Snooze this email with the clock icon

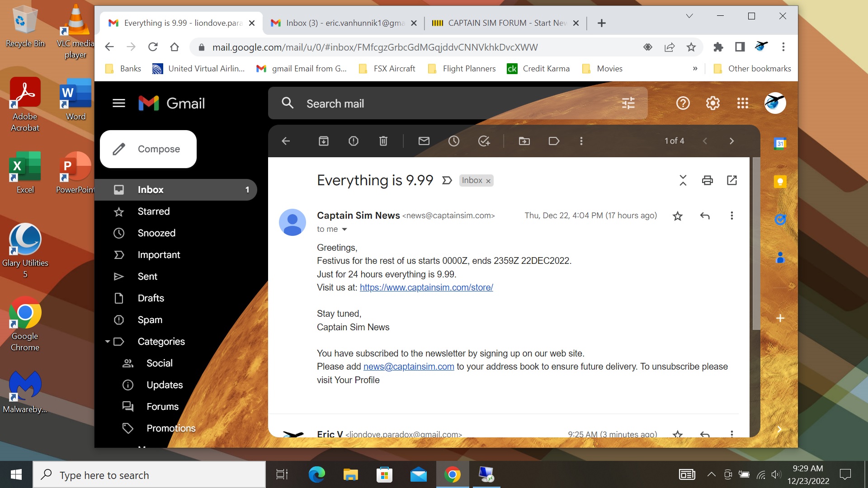coord(453,141)
